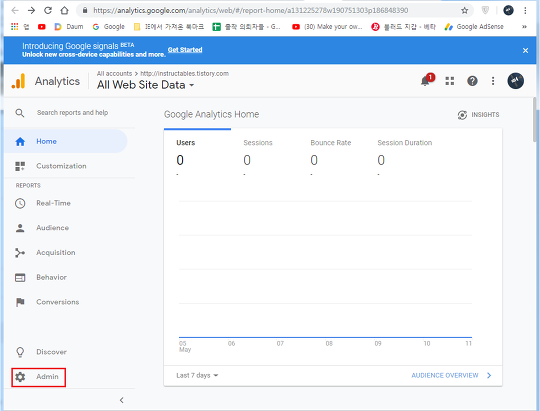Open All Web Site Data view selector

click(145, 85)
